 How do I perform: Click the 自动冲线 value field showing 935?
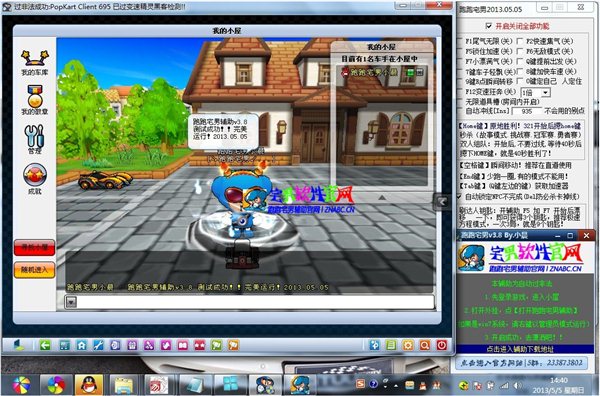click(x=527, y=111)
